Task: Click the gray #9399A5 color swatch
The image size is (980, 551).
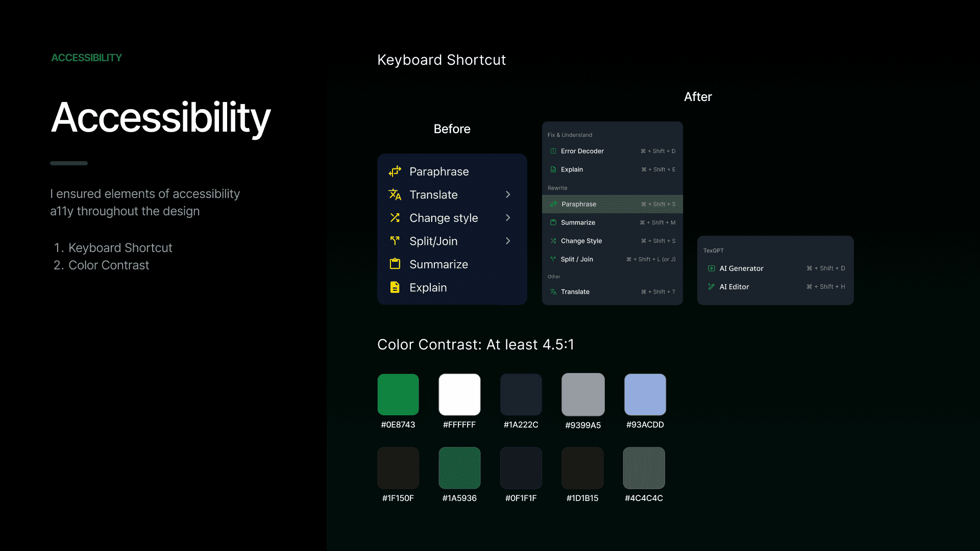Action: [x=582, y=394]
